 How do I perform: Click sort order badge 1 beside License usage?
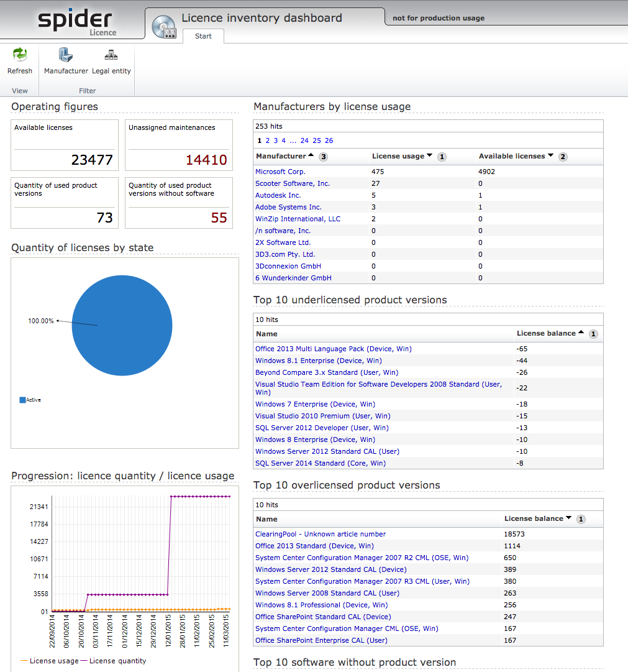tap(442, 157)
